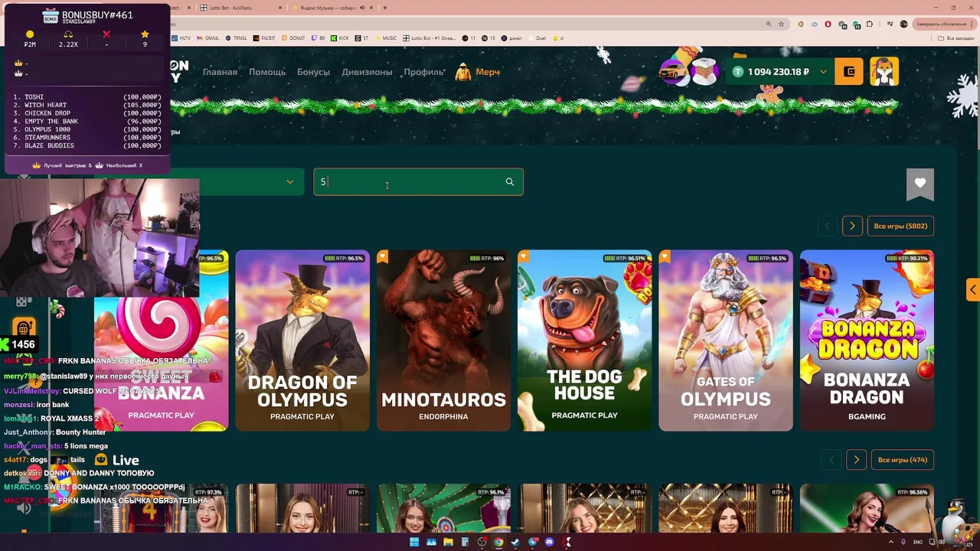The image size is (980, 551).
Task: Click previous arrow in live games row
Action: pos(831,460)
